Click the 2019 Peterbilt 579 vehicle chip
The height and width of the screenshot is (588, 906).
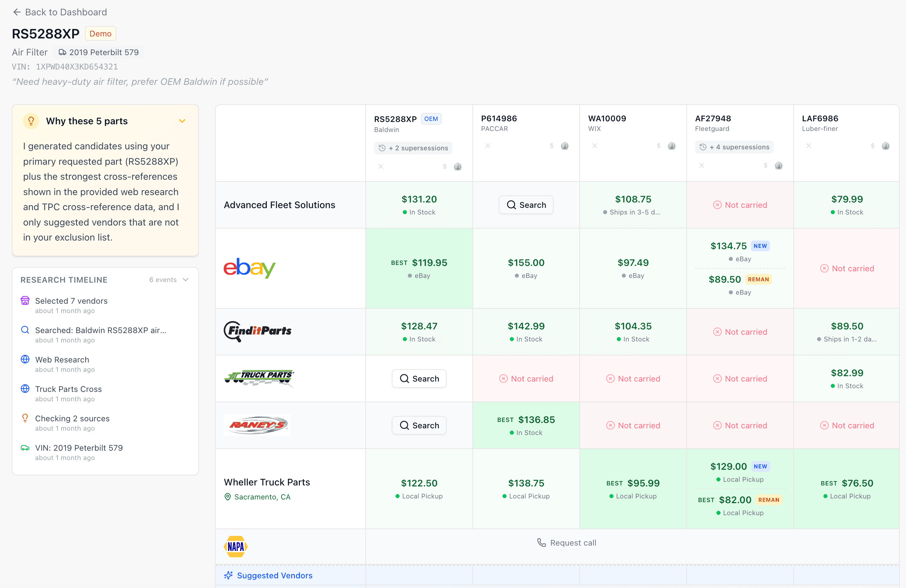99,52
